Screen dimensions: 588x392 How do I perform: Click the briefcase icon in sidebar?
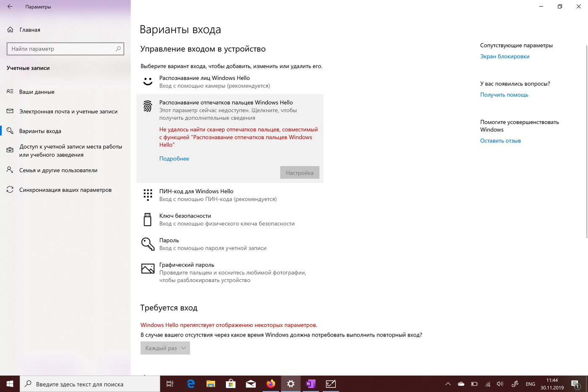coord(10,150)
